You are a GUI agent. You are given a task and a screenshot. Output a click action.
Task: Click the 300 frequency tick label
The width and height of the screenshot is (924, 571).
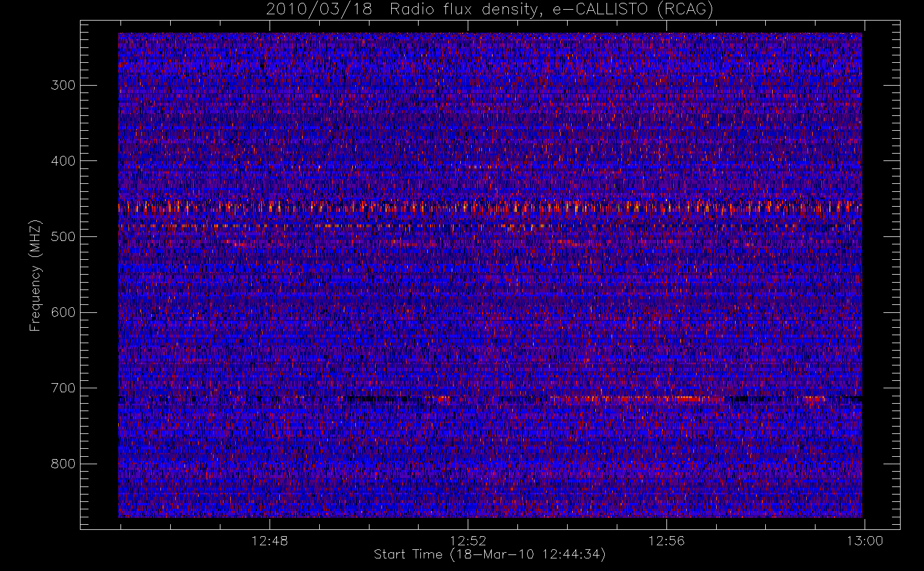coord(63,85)
